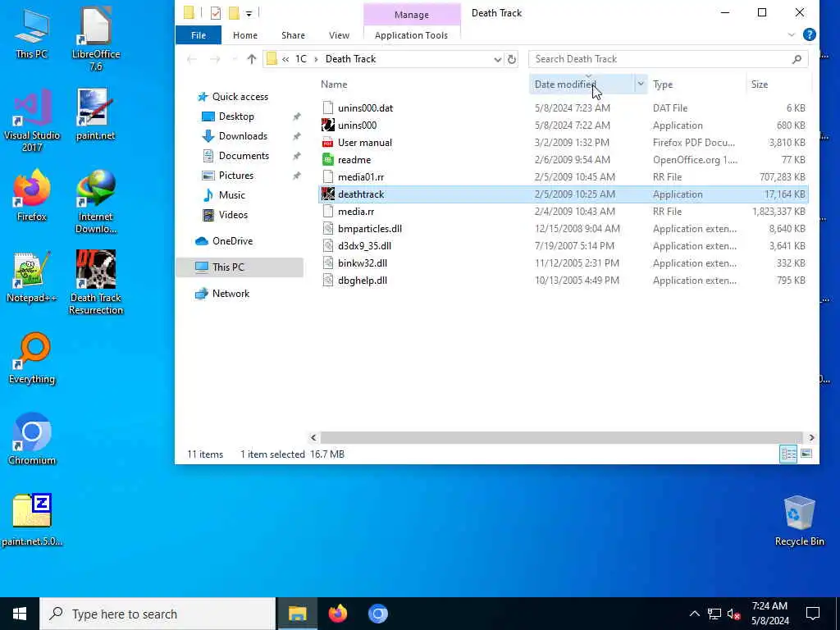Navigate to the 1C folder in path

[x=301, y=59]
